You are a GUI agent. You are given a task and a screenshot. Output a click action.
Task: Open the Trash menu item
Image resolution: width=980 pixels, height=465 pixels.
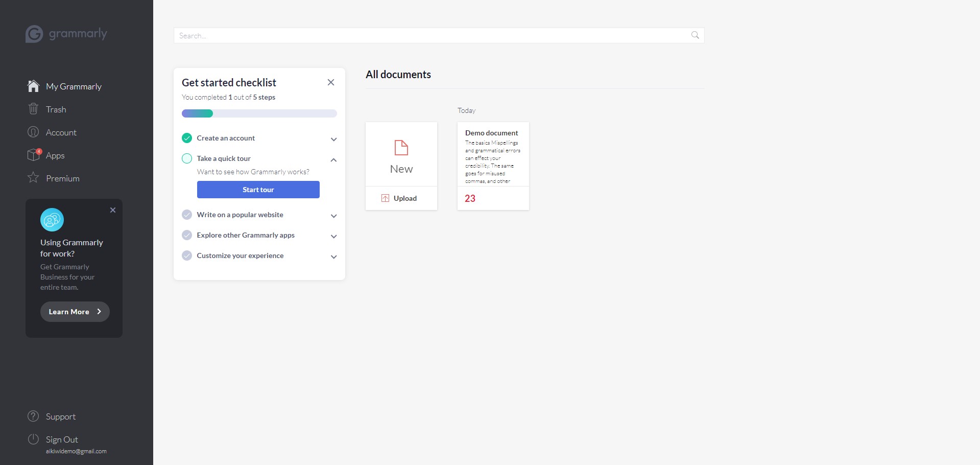click(56, 109)
